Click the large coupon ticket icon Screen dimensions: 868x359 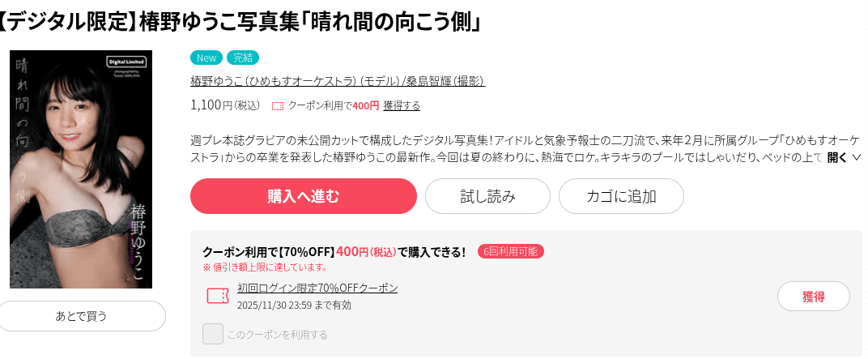tap(218, 297)
